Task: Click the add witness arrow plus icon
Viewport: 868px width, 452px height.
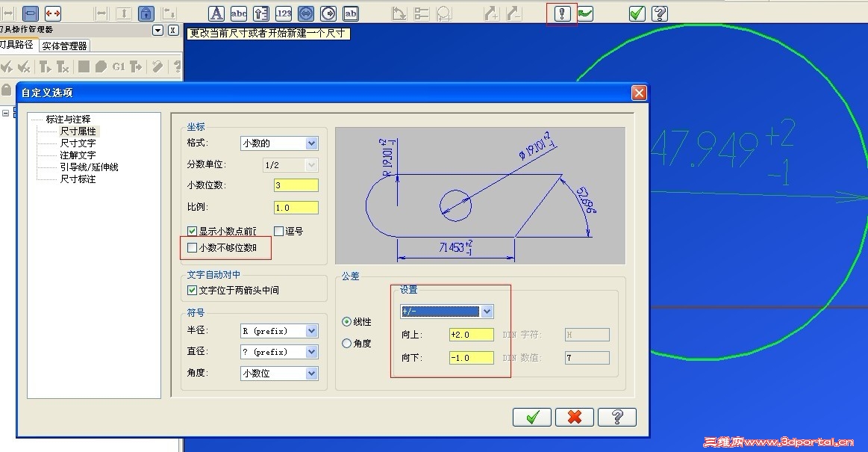Action: point(492,13)
